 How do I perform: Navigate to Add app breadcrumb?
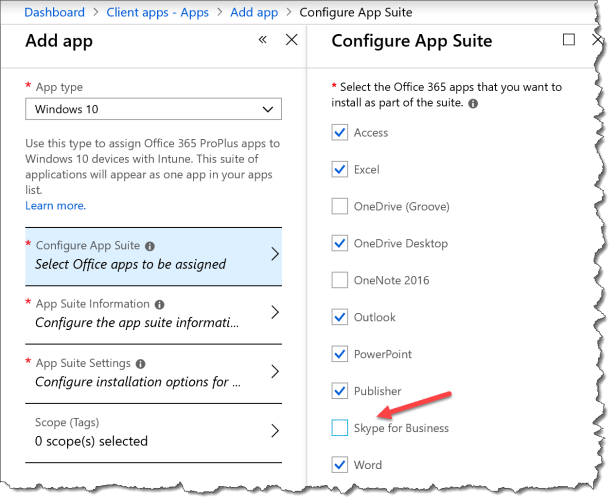[x=254, y=12]
